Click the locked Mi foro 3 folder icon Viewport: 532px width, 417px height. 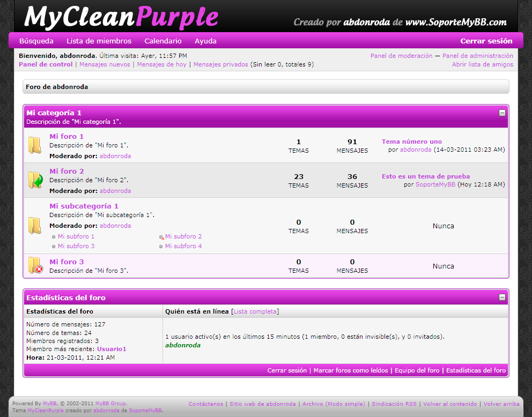[x=35, y=266]
